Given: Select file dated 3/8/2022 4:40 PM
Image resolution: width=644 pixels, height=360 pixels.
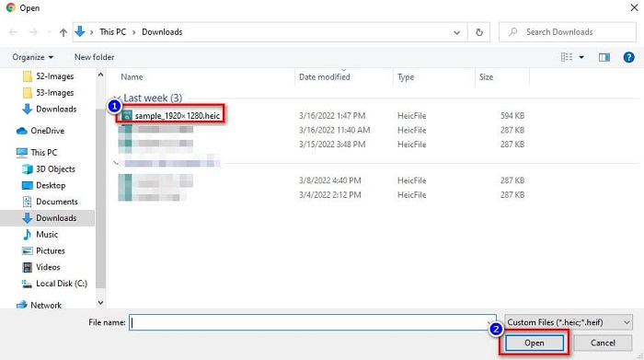Looking at the screenshot, I should coord(320,180).
